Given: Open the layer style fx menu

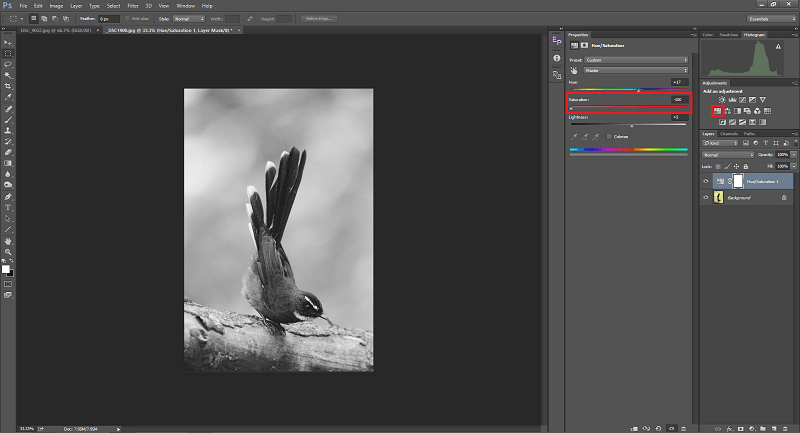Looking at the screenshot, I should coord(730,429).
